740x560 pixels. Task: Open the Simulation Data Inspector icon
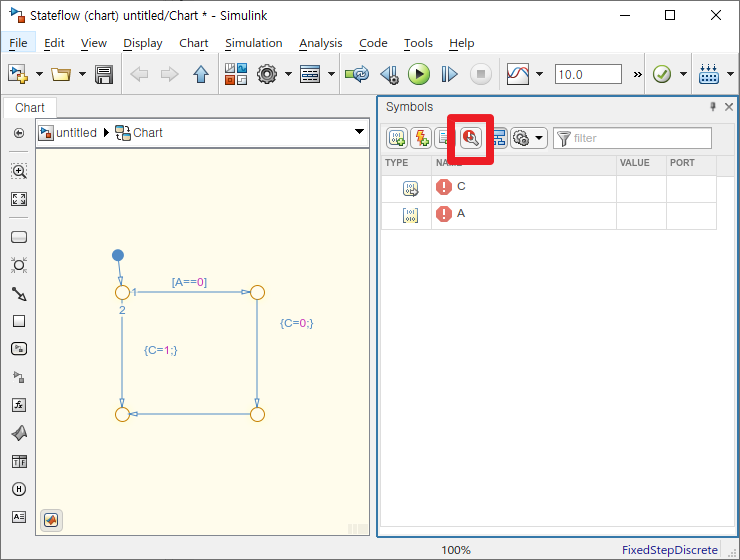(x=518, y=74)
